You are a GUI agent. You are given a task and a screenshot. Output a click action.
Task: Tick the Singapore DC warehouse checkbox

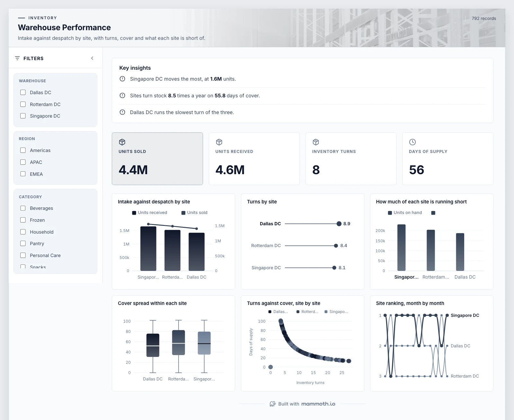(x=23, y=116)
